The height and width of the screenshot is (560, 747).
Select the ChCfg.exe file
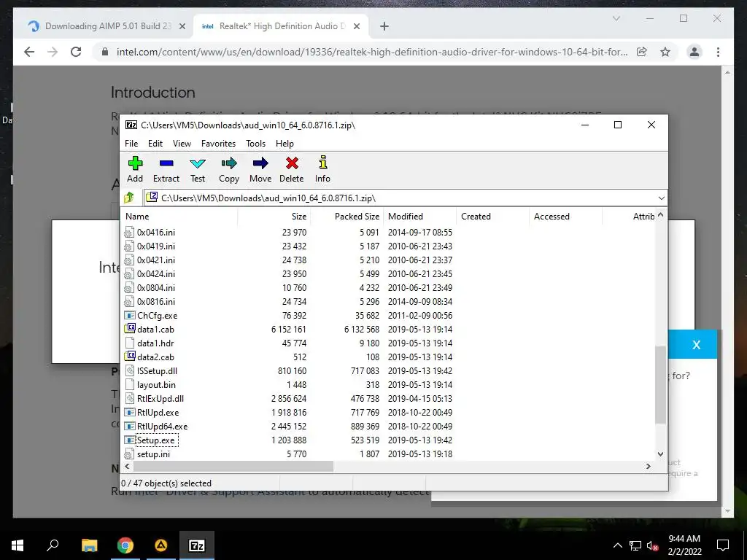(157, 315)
